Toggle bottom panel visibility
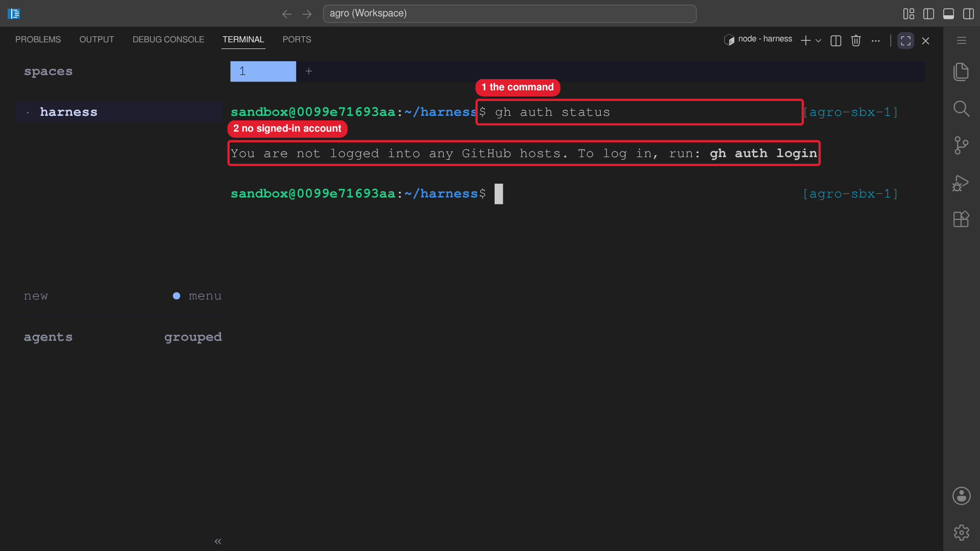980x551 pixels. coord(948,14)
